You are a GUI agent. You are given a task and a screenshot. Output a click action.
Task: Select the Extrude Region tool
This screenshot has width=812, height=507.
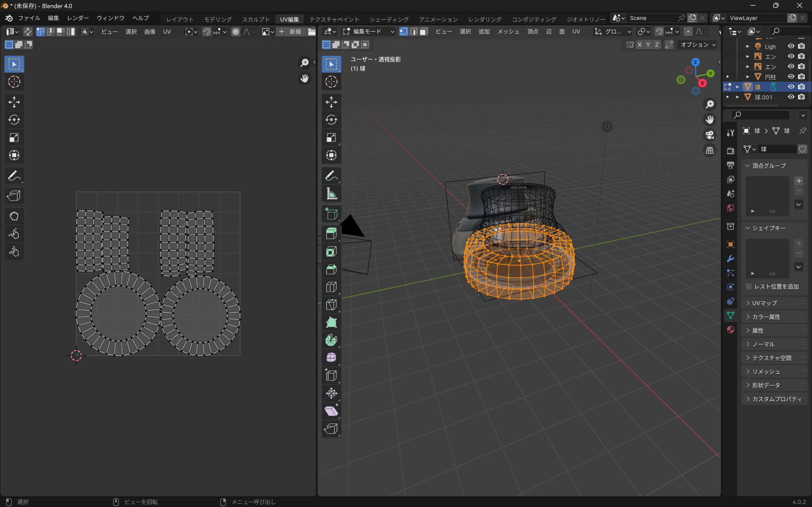(x=331, y=234)
